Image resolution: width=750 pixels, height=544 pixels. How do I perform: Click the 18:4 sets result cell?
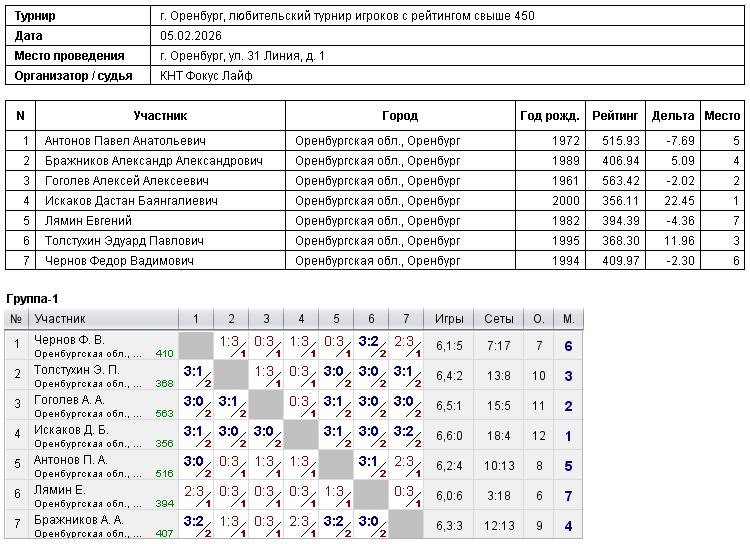pos(499,436)
